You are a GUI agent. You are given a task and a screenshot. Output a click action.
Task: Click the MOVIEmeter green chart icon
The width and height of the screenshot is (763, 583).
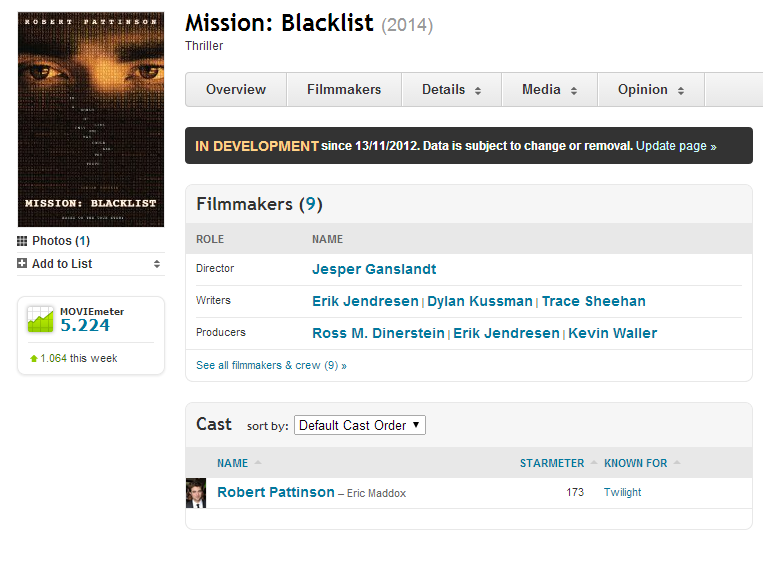pos(40,319)
